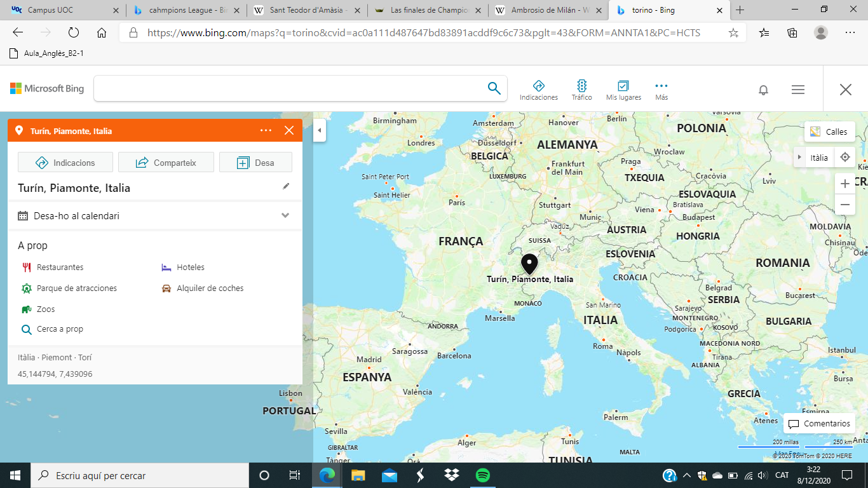Switch to Ambrosio de Milán tab
The width and height of the screenshot is (868, 488).
549,10
